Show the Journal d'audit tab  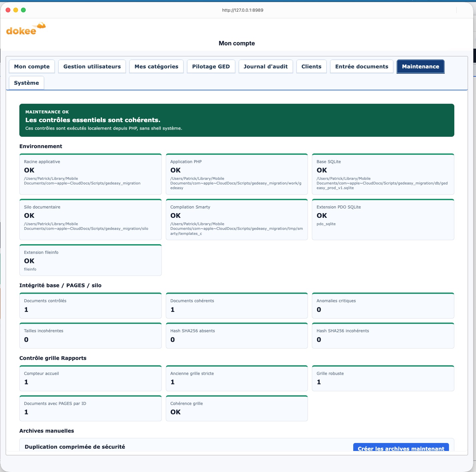266,66
